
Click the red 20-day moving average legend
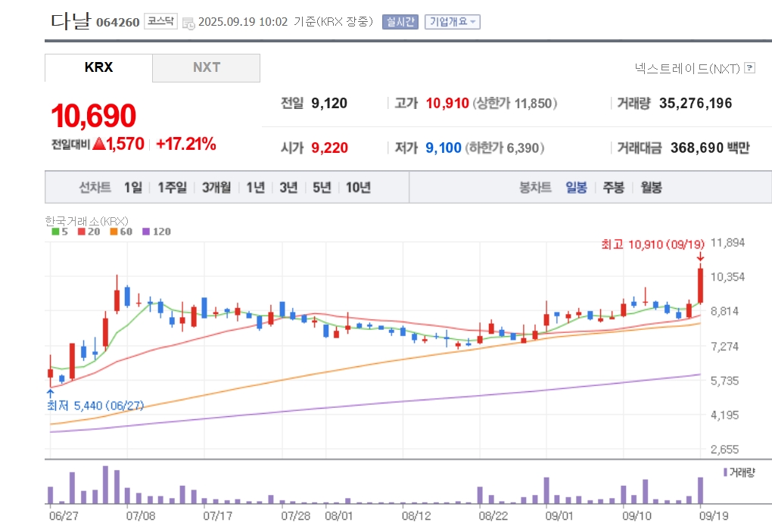point(89,232)
